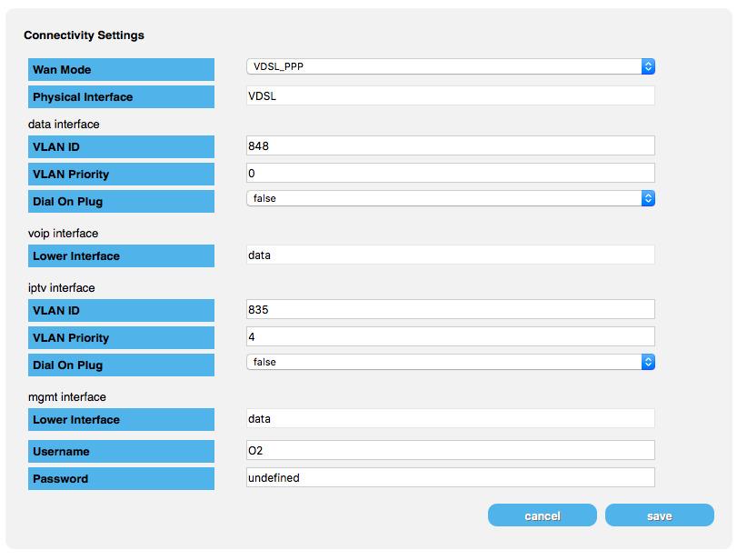Click the Username blue label
The height and width of the screenshot is (560, 747).
pos(121,451)
